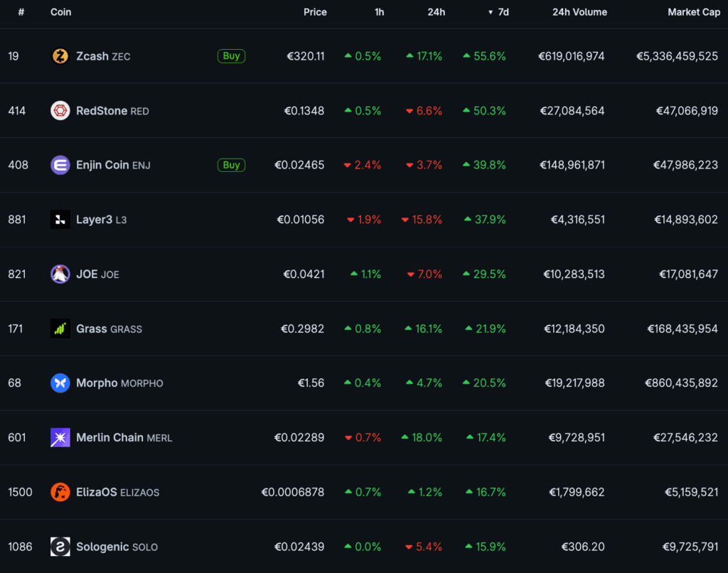Sort by the 24h change column header
Screen dimensions: 728x573
pos(437,12)
